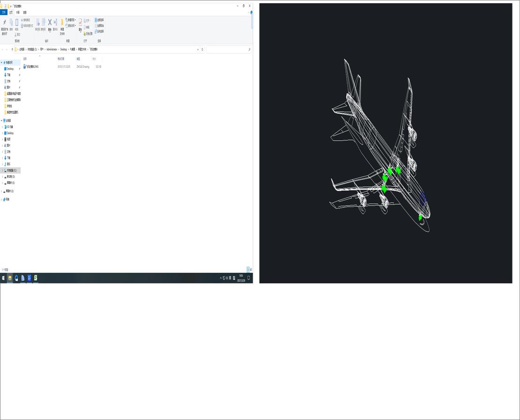This screenshot has width=520, height=420.
Task: Switch to large icons view in the status bar
Action: 251,270
